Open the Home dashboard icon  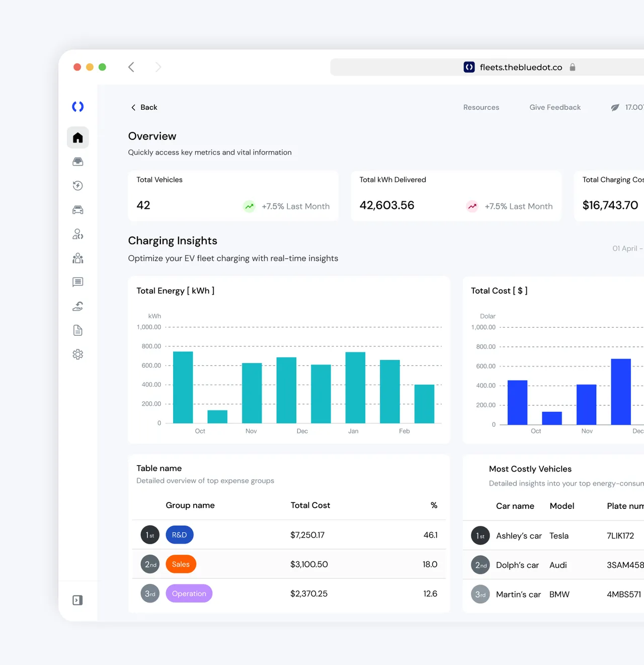point(77,137)
